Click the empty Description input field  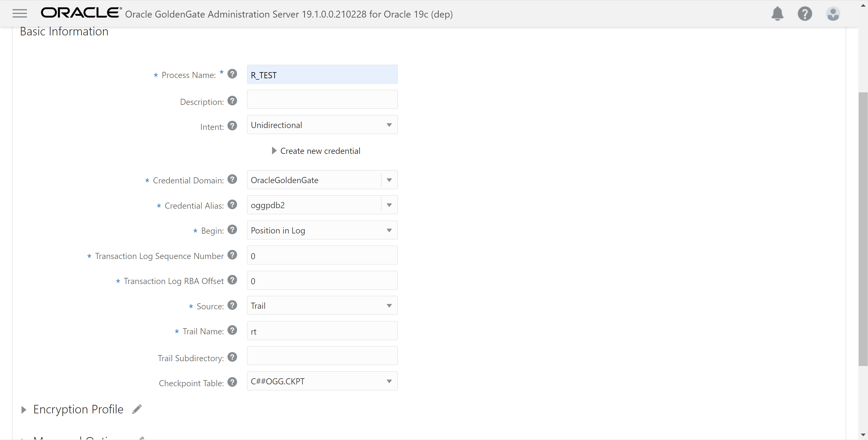click(322, 100)
